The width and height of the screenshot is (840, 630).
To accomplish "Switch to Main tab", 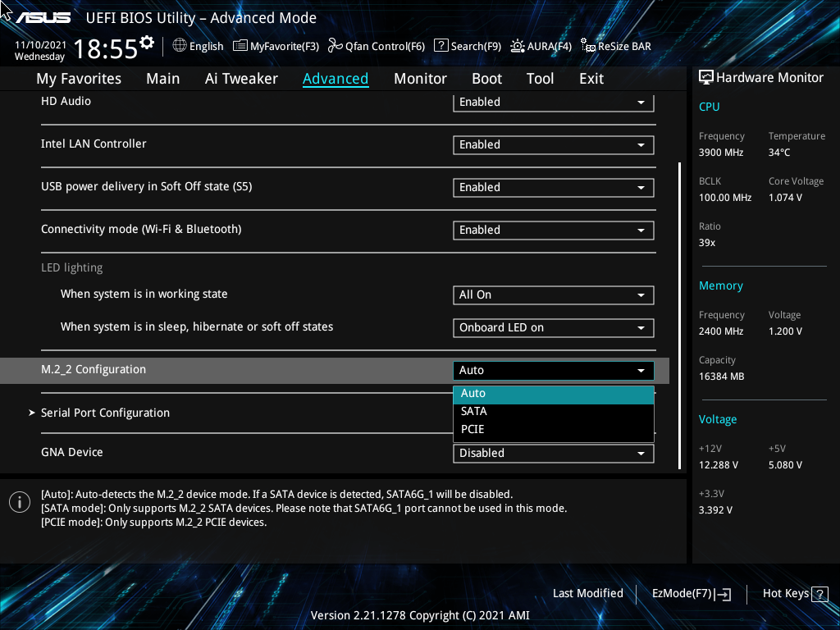I will 163,79.
